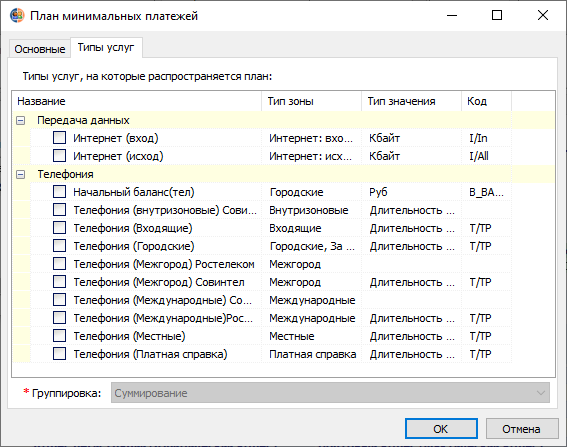
Task: Enable Телефония (Местные) checkbox
Action: [59, 336]
